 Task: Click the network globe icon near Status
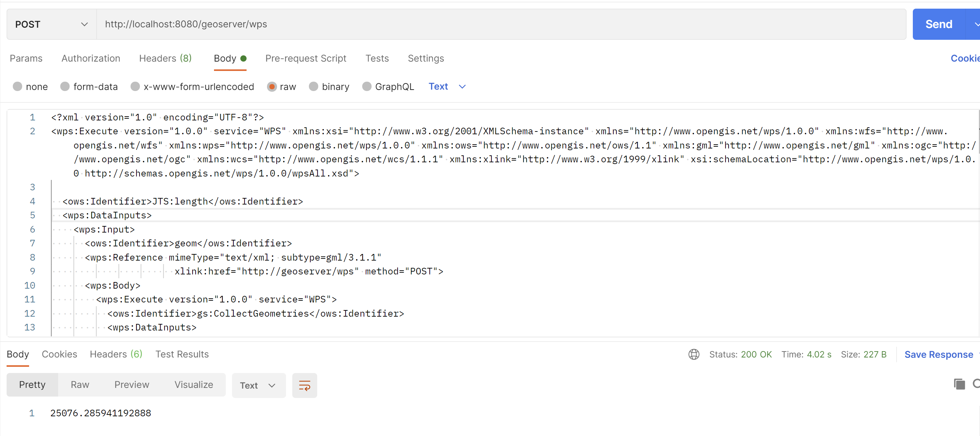[x=694, y=354]
